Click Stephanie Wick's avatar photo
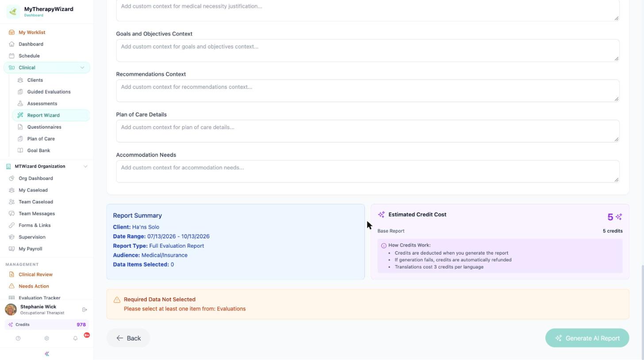644x360 pixels. 11,310
